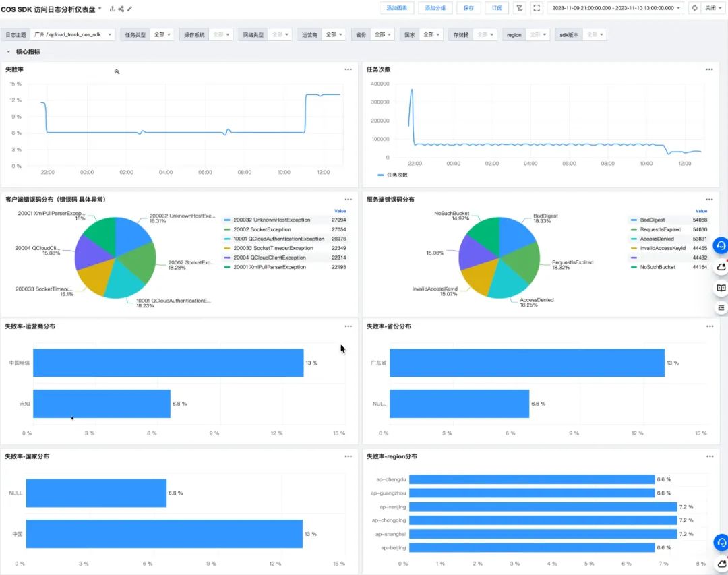Expand the dashboard title switcher arrow
This screenshot has height=575, width=728.
pyautogui.click(x=100, y=8)
